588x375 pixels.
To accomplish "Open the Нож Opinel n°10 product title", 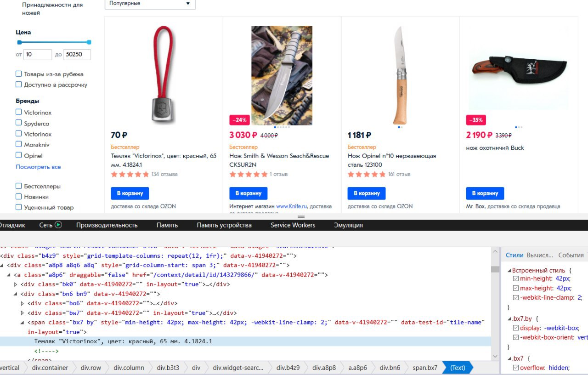I will (x=392, y=160).
